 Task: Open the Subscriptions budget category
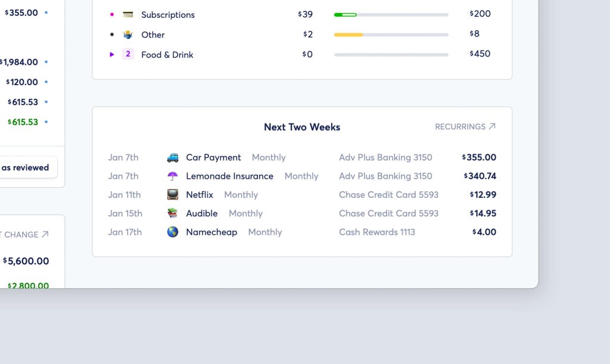pos(168,15)
